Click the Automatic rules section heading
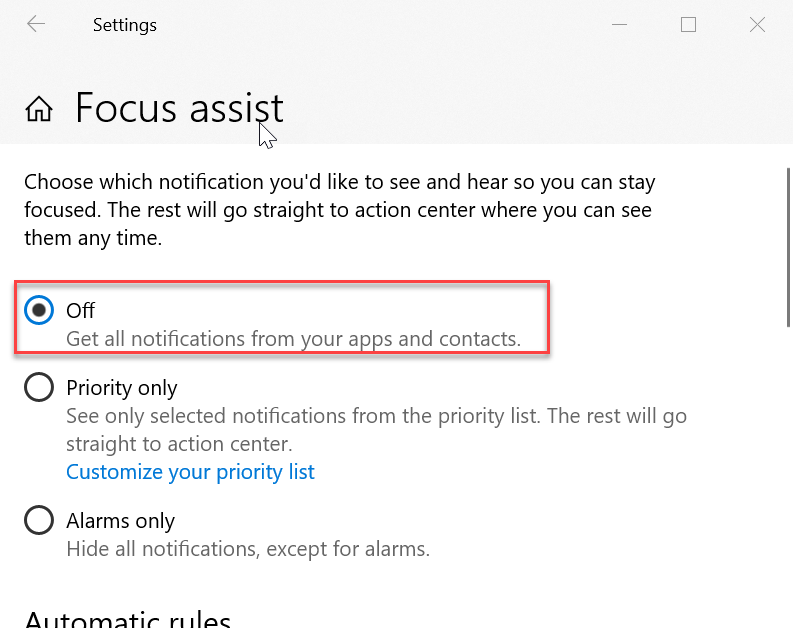Image resolution: width=793 pixels, height=628 pixels. click(x=127, y=617)
